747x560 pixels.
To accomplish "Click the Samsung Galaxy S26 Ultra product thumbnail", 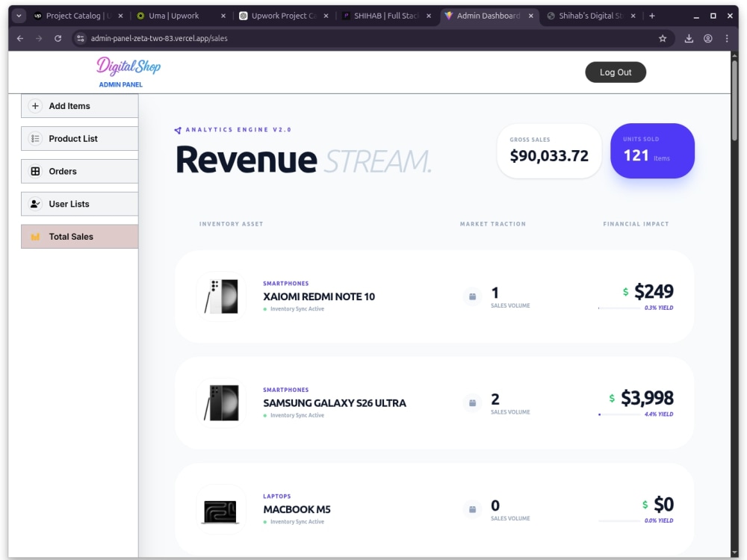I will [x=221, y=403].
